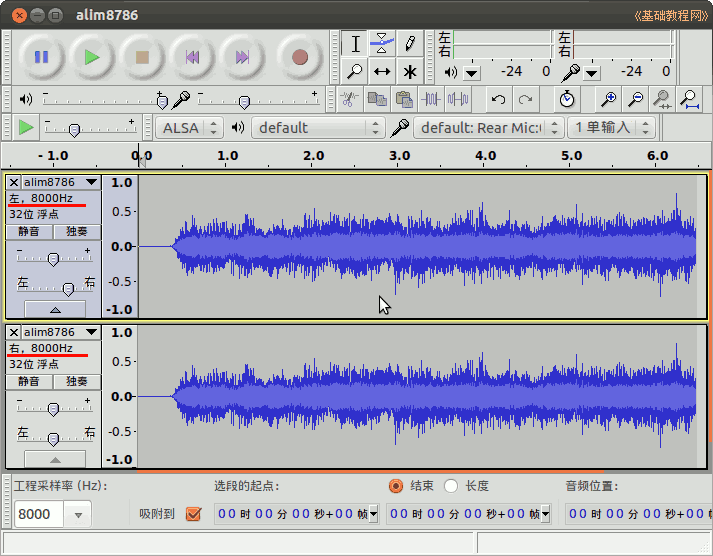The height and width of the screenshot is (556, 713).
Task: Click the Paste clipboard icon
Action: pyautogui.click(x=404, y=99)
